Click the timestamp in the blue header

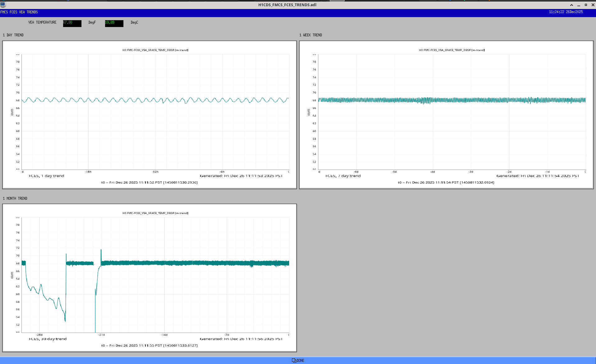[566, 12]
